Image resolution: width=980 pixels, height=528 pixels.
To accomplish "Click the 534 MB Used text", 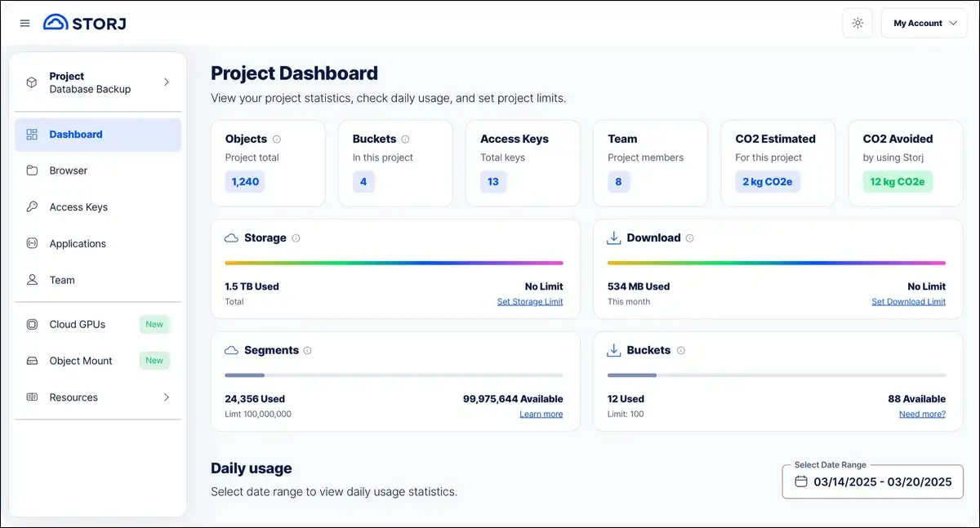I will (639, 286).
